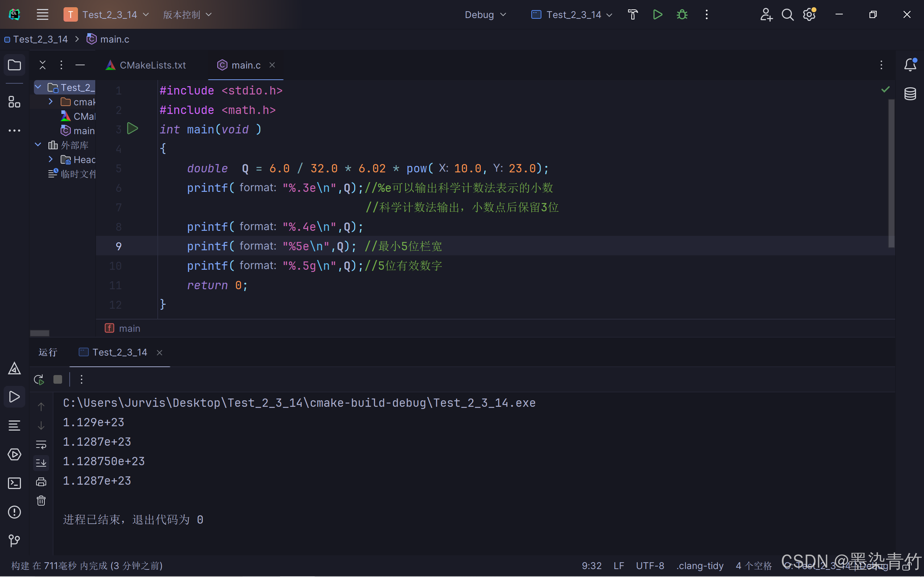
Task: Toggle the Project tool window folder icon
Action: tap(14, 65)
